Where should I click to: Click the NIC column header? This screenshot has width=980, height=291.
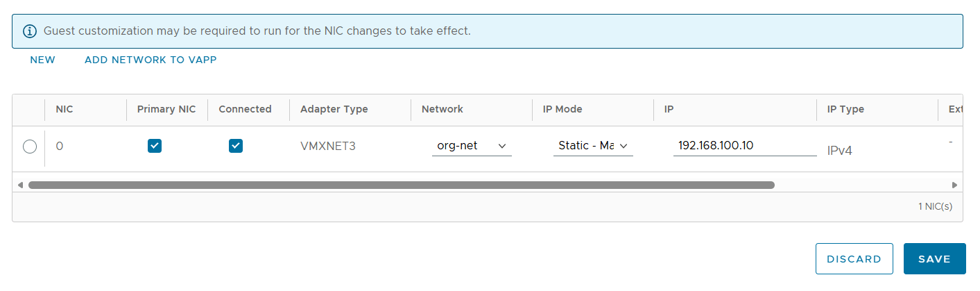(65, 109)
